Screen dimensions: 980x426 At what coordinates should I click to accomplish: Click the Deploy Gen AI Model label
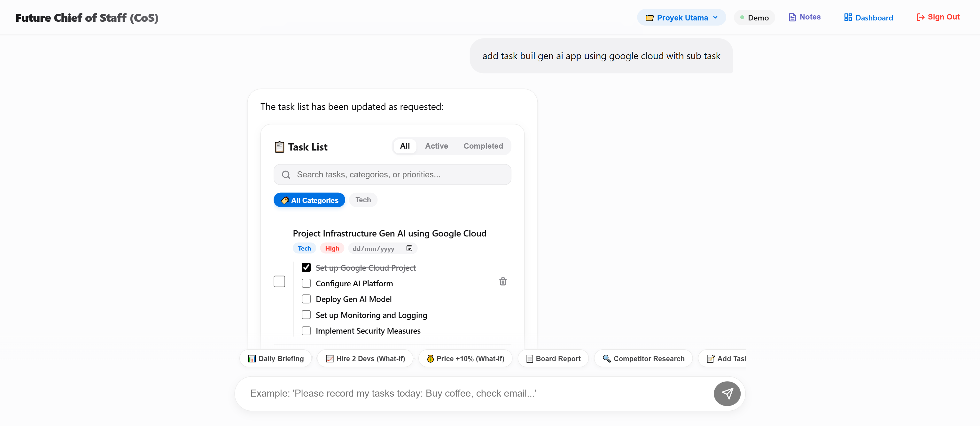[354, 299]
